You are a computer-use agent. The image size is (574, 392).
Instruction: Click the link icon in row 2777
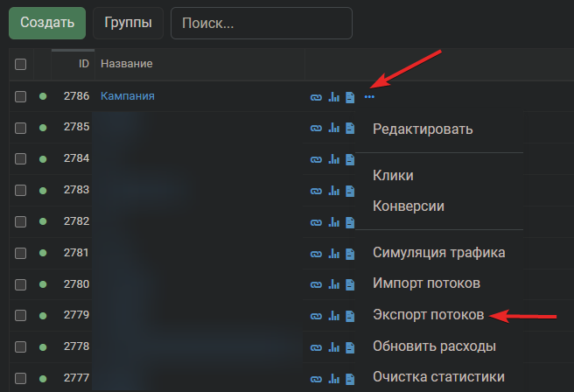316,380
